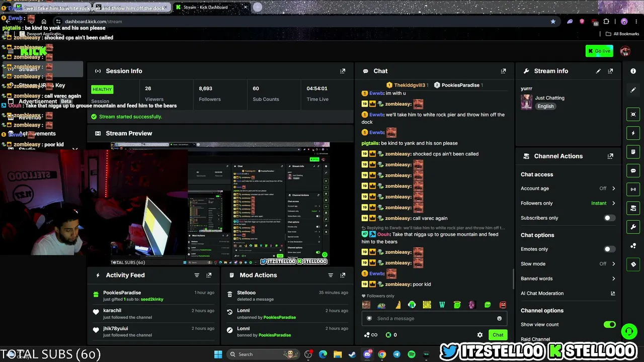The width and height of the screenshot is (644, 362).
Task: Click the Send a message field
Action: point(434,318)
